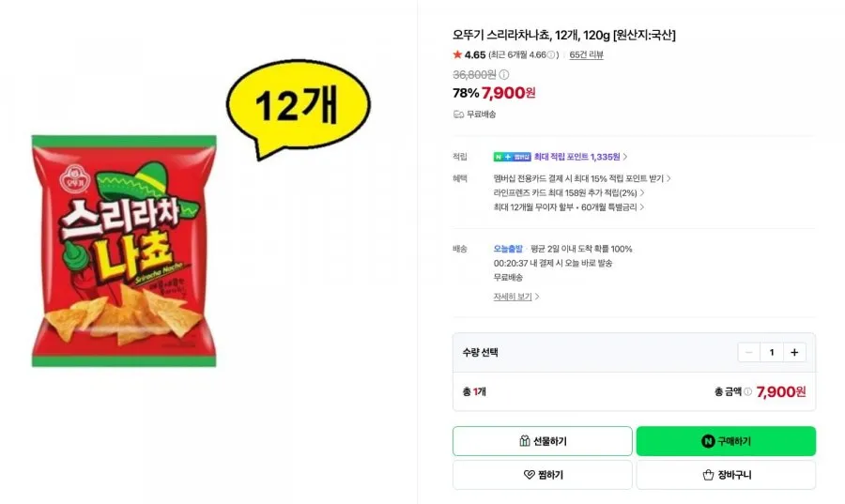Increase quantity with the plus button
Viewport: 845px width, 504px height.
point(794,352)
